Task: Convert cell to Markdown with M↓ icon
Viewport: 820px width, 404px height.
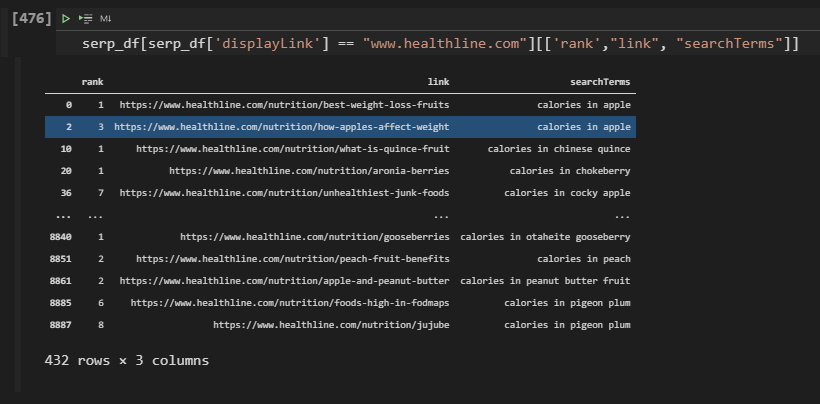Action: 105,19
